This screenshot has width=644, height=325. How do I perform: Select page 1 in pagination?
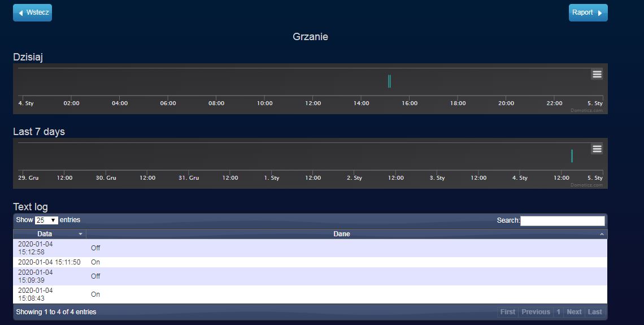tap(558, 312)
